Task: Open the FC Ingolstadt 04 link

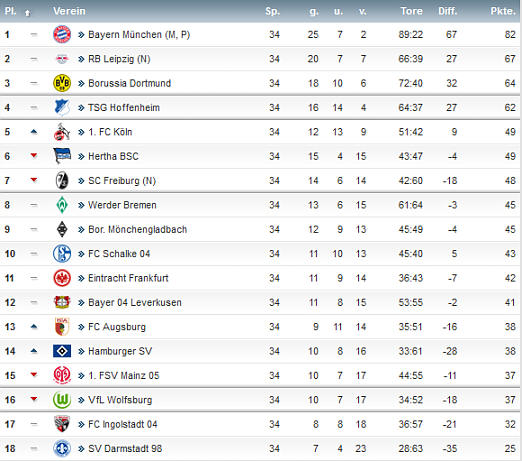Action: (123, 424)
